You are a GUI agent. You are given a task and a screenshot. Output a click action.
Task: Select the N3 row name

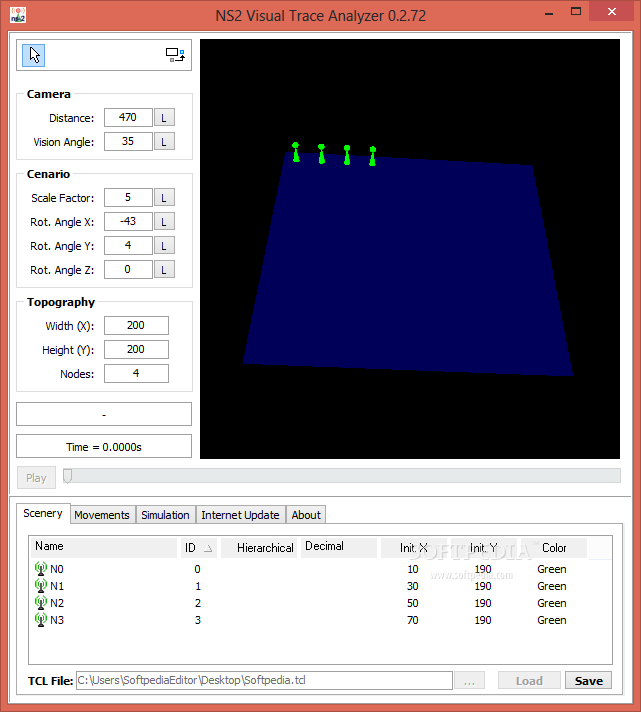tap(57, 620)
